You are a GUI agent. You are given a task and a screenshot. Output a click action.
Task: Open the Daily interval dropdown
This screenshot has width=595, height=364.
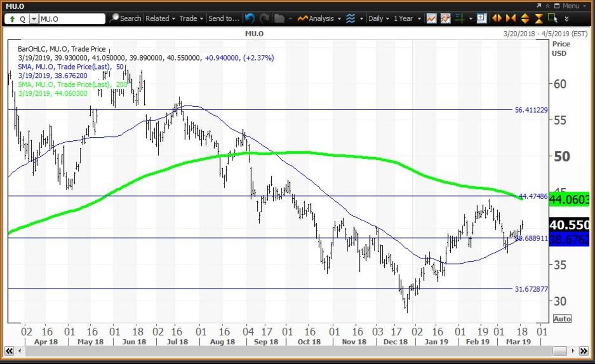[x=378, y=18]
